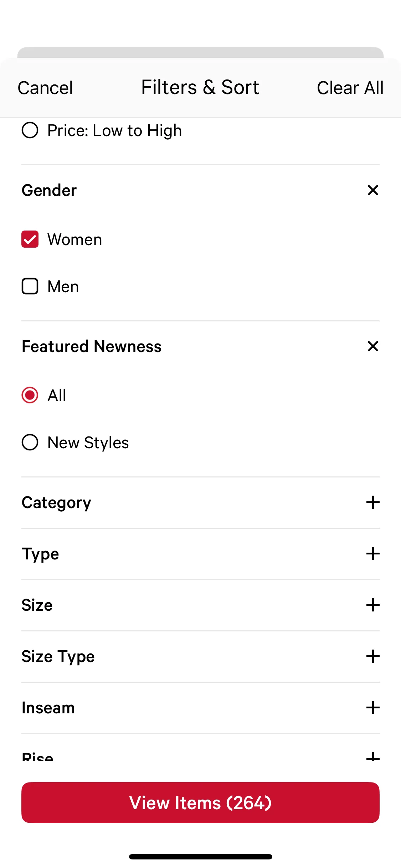Collapse Featured Newness with its X icon
This screenshot has width=401, height=868.
[373, 346]
